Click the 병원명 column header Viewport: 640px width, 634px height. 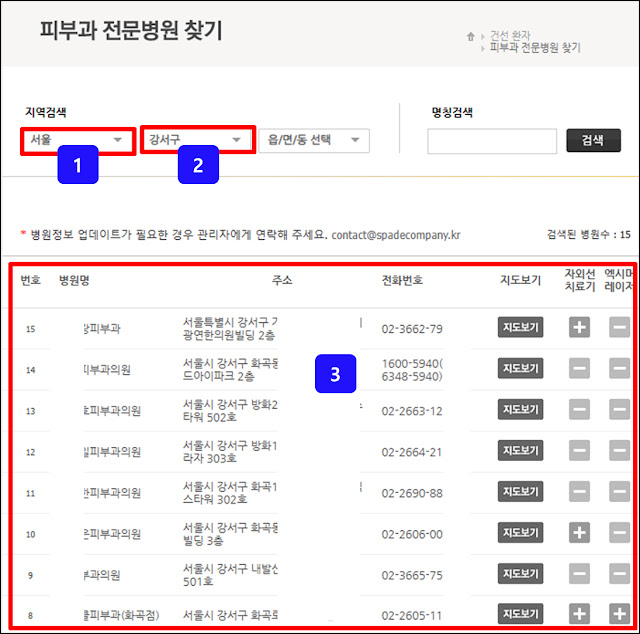[x=74, y=280]
